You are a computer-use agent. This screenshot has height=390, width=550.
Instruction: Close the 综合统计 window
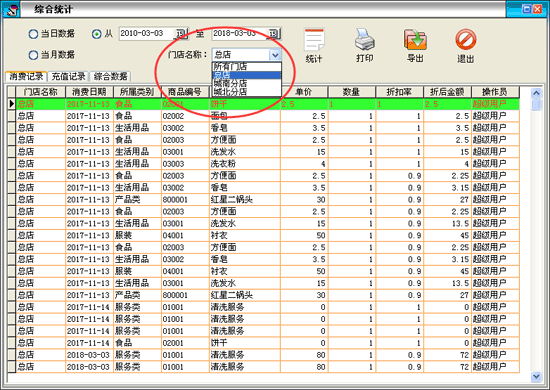click(x=537, y=9)
